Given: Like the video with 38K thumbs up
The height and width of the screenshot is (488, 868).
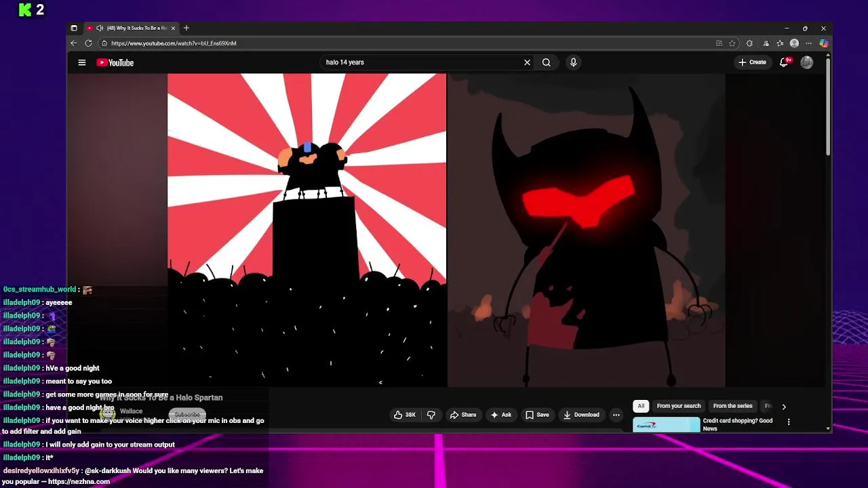Looking at the screenshot, I should click(405, 415).
